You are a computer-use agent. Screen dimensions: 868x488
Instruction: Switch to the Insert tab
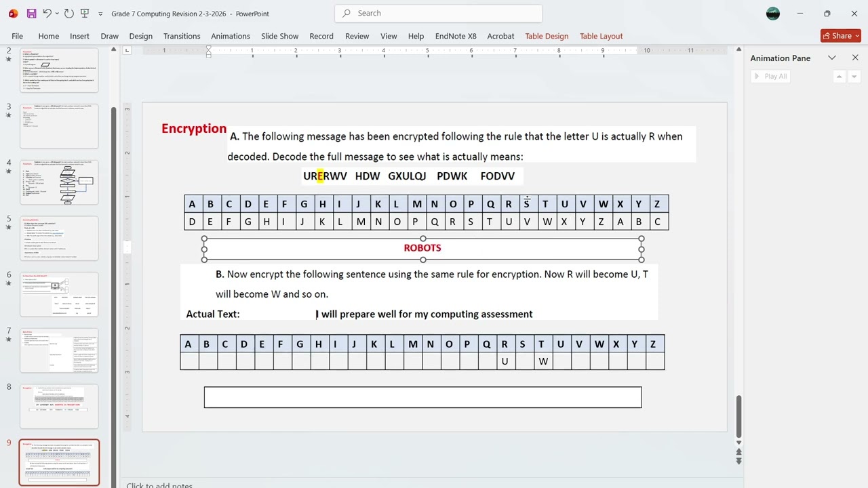[79, 36]
